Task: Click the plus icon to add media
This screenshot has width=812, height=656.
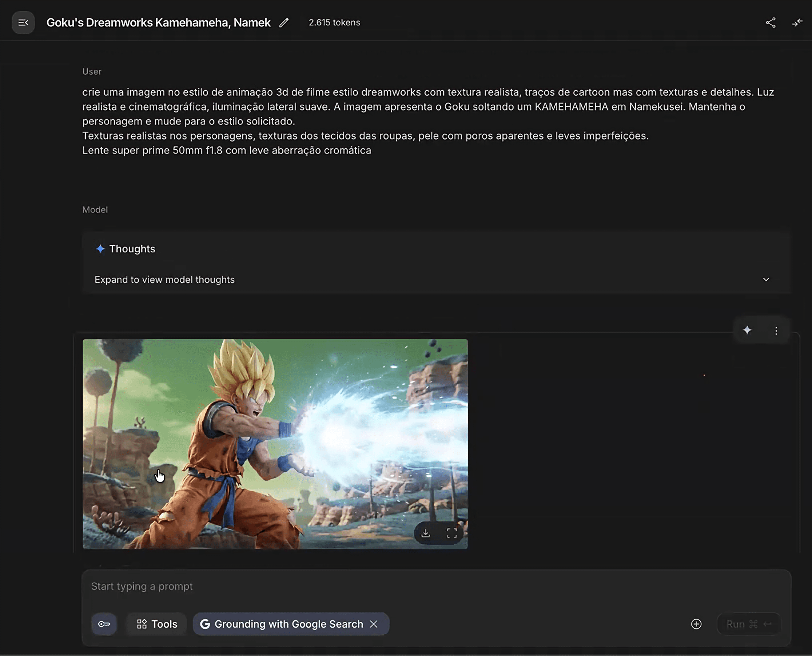Action: [696, 624]
